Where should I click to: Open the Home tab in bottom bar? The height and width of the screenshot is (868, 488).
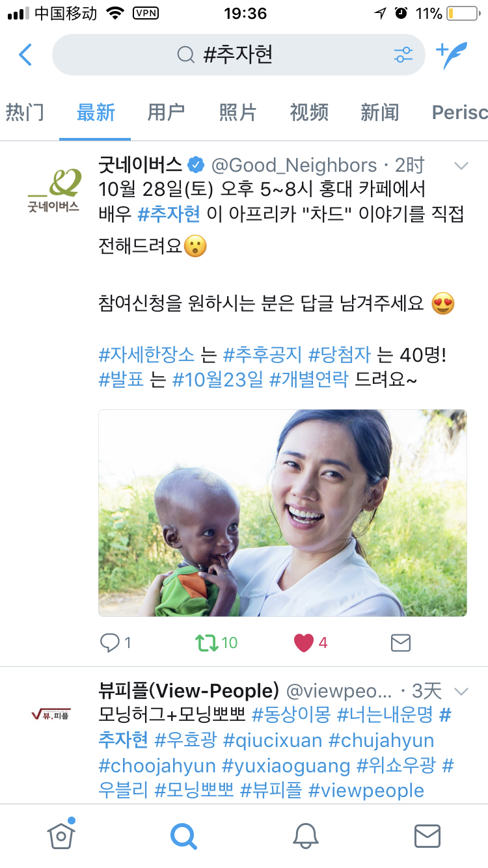[61, 835]
